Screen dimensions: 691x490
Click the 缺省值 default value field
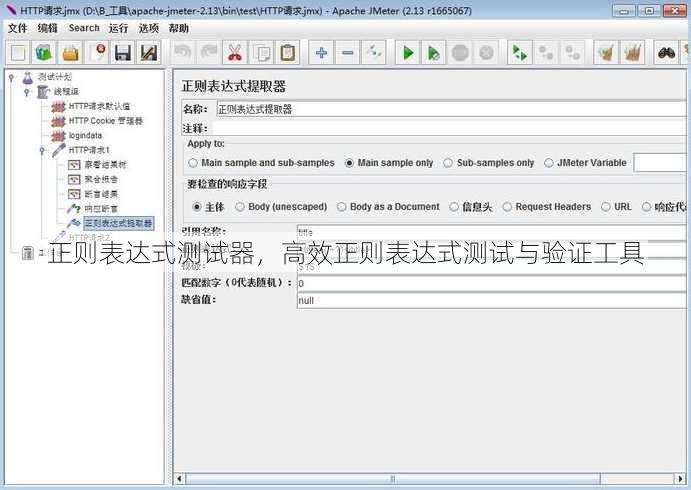coord(492,301)
